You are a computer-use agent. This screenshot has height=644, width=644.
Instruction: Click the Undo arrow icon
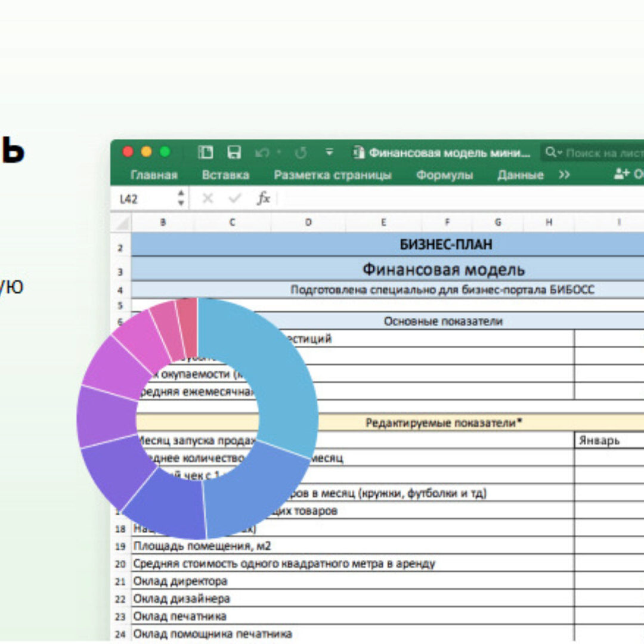[262, 153]
